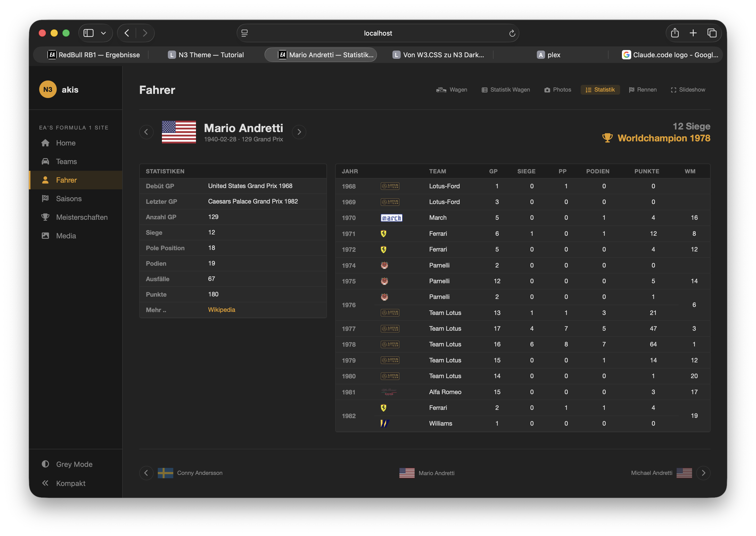The image size is (756, 536).
Task: Open Meisterschaften trophy icon
Action: coord(45,217)
